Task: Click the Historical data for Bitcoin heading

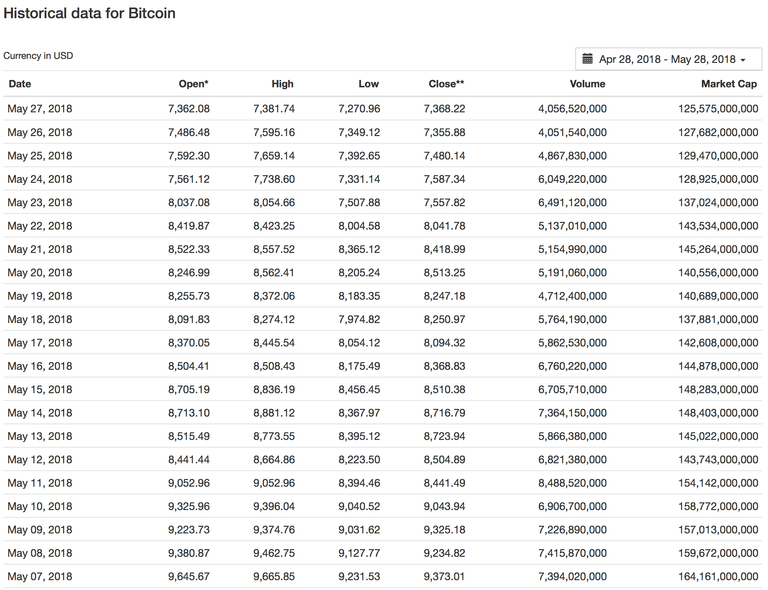Action: [89, 13]
